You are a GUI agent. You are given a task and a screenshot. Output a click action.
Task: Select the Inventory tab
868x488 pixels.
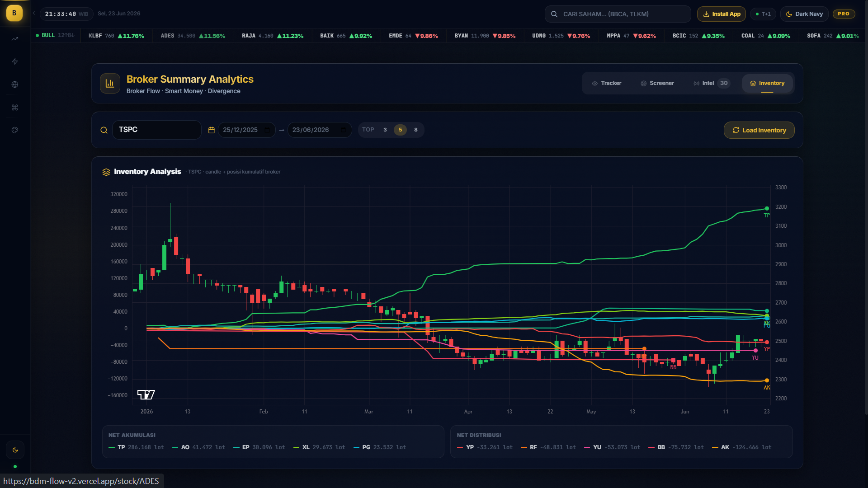point(767,84)
